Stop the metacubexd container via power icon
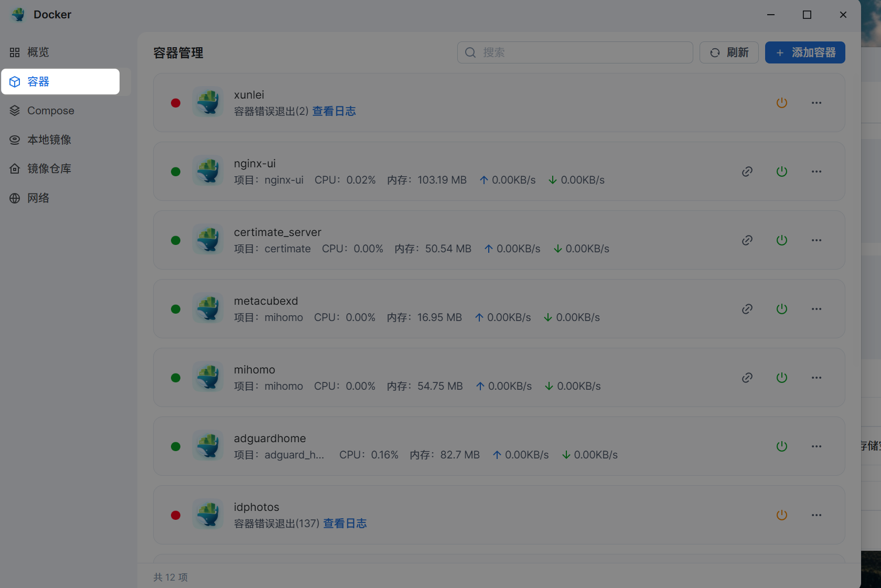Image resolution: width=881 pixels, height=588 pixels. (x=782, y=309)
